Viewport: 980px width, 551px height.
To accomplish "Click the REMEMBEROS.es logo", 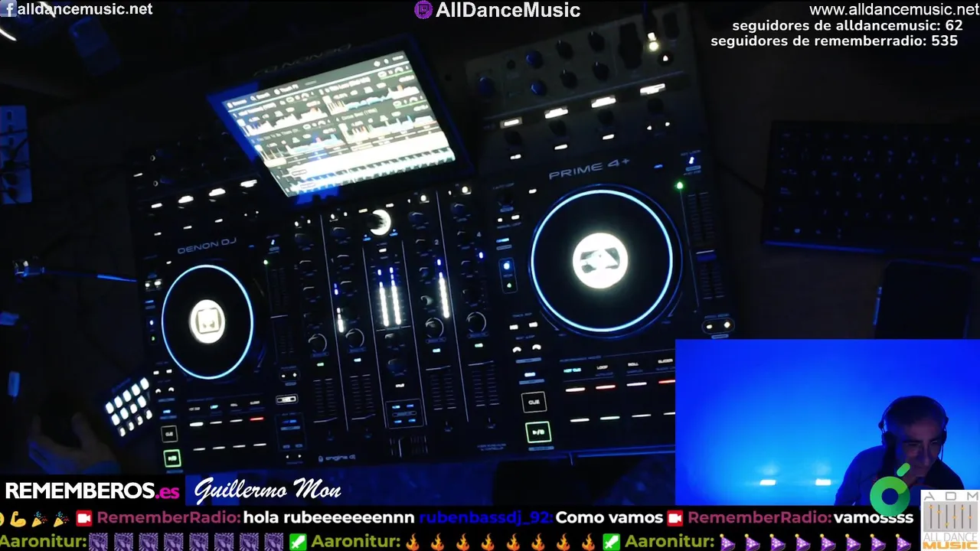I will pyautogui.click(x=92, y=490).
